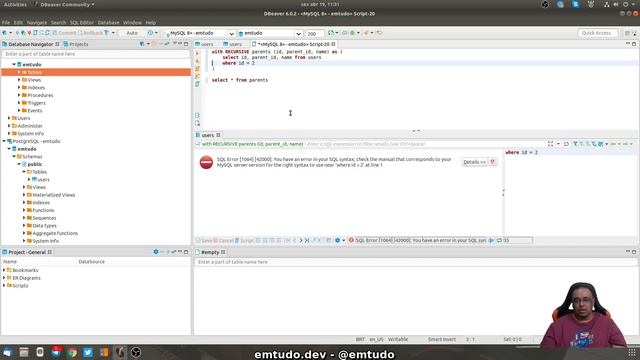Open OBS Studio from the dock

tap(136, 352)
